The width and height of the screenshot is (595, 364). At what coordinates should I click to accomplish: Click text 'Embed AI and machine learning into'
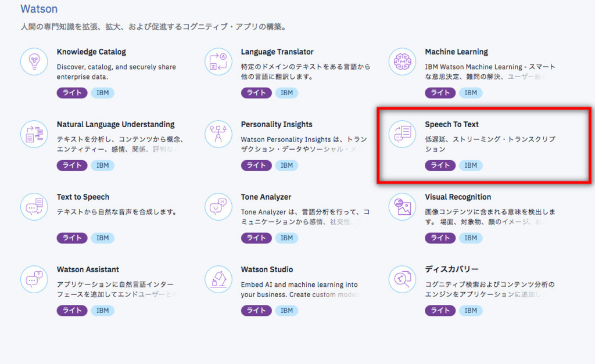(x=299, y=284)
